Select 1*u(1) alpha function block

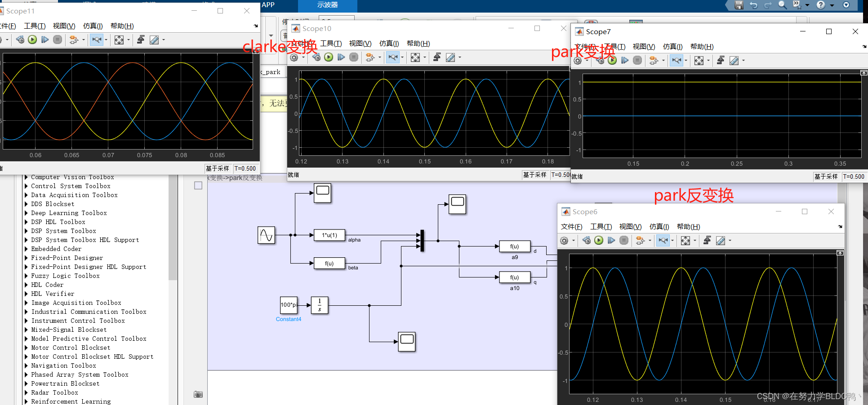329,235
